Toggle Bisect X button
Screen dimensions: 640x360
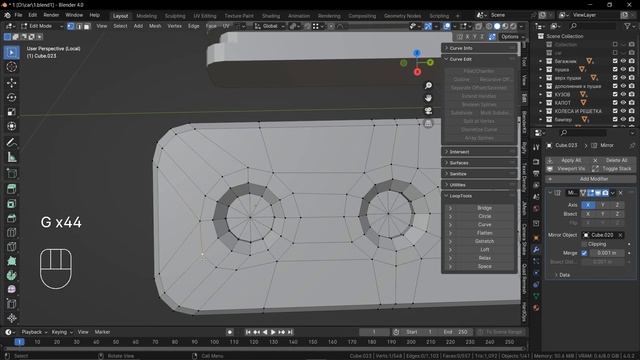[588, 214]
